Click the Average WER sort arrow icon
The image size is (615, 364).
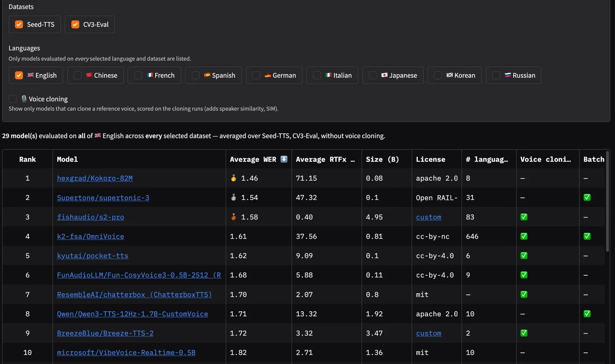(284, 159)
